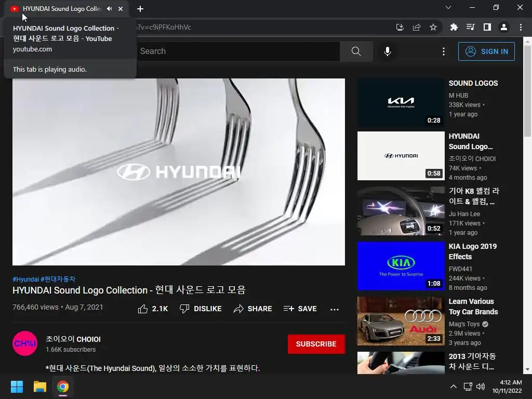The image size is (532, 399).
Task: Open the 2013 기아자동차 사운드 thumbnail
Action: coord(401,363)
